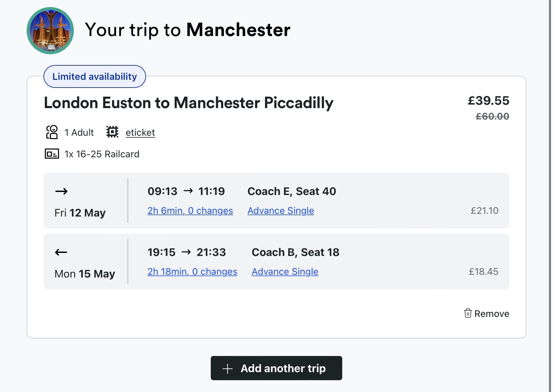This screenshot has height=392, width=553.
Task: Click the Coach E, Seat 40 text
Action: tap(292, 191)
